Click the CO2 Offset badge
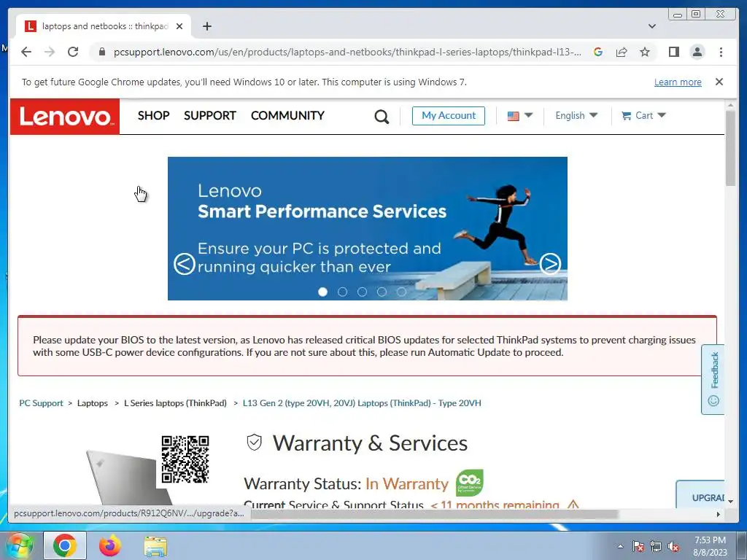 tap(469, 483)
